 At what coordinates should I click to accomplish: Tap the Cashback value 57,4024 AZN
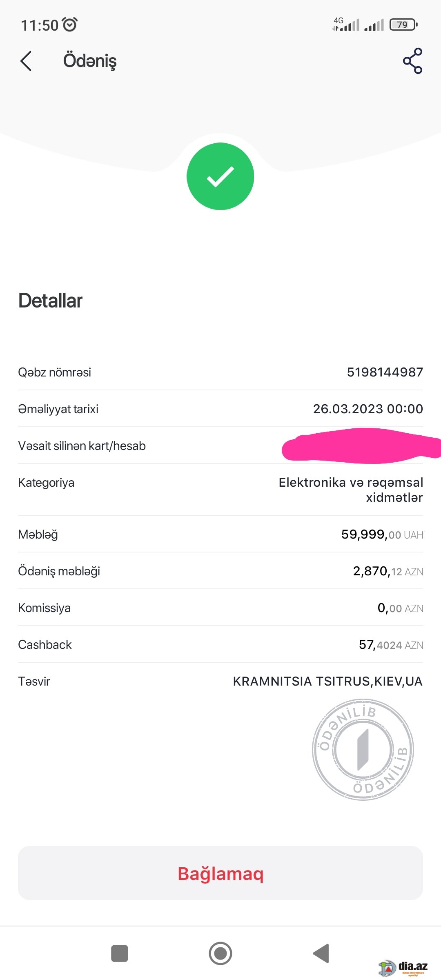[x=391, y=644]
